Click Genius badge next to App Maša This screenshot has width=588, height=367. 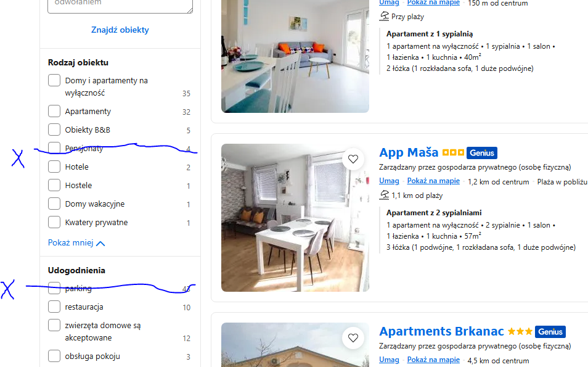tap(482, 153)
